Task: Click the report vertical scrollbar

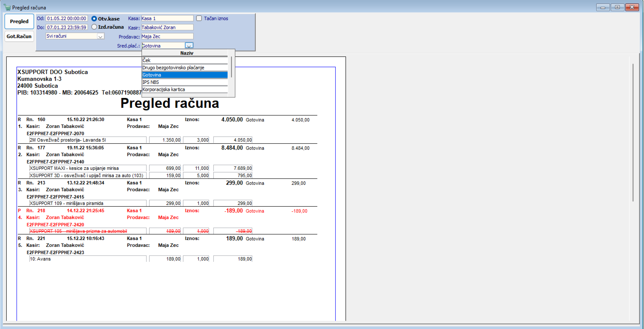Action: [x=633, y=132]
